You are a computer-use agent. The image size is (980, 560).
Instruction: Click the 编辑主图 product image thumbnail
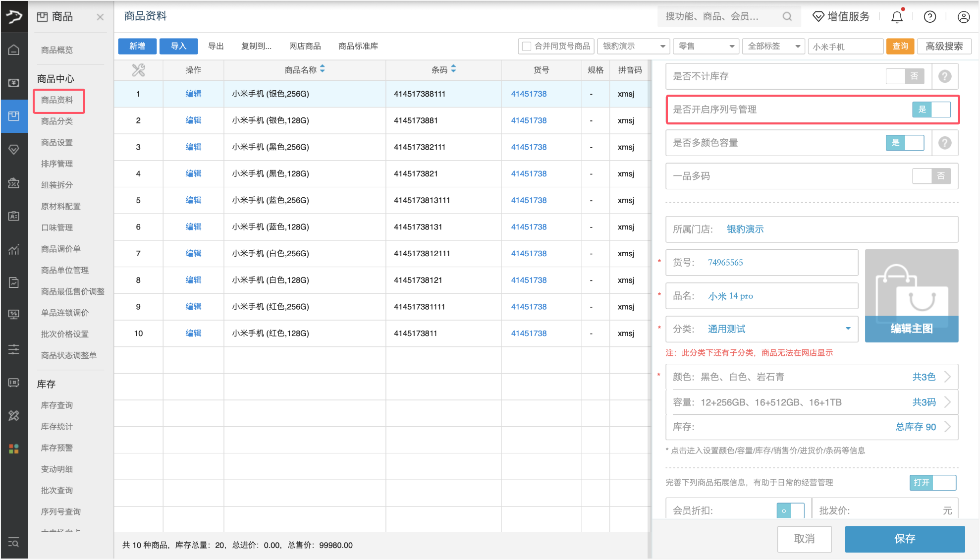(x=911, y=296)
